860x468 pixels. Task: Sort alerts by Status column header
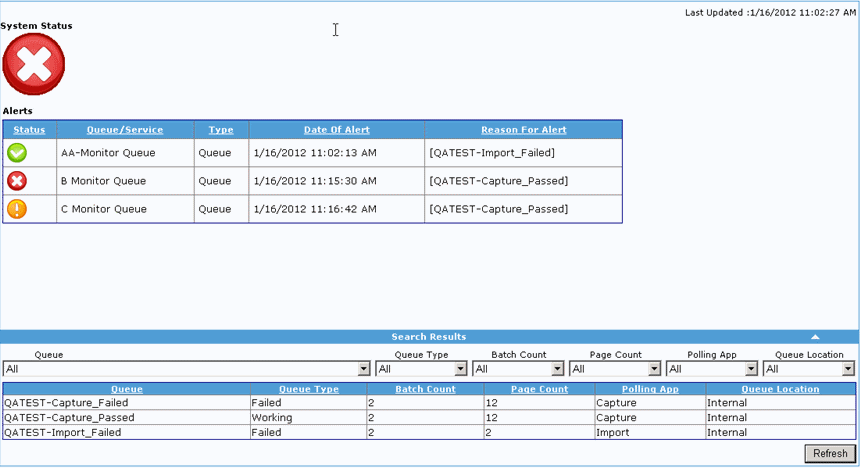pos(29,130)
